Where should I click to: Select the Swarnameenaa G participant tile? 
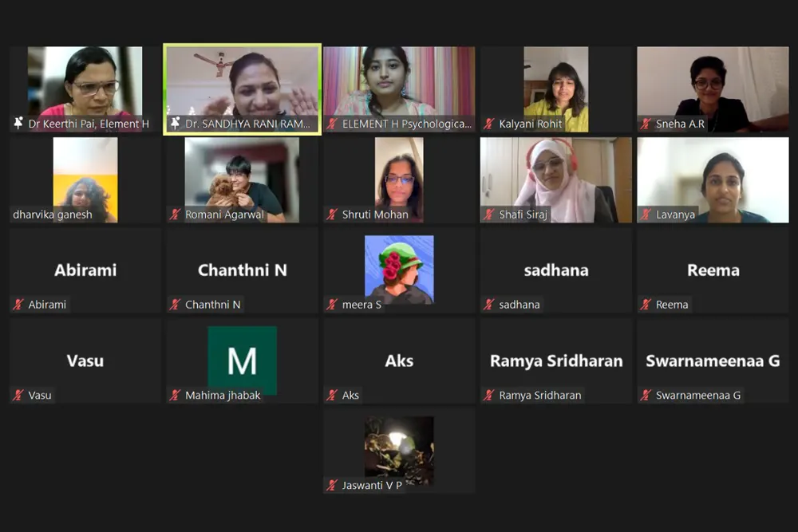[x=713, y=361]
